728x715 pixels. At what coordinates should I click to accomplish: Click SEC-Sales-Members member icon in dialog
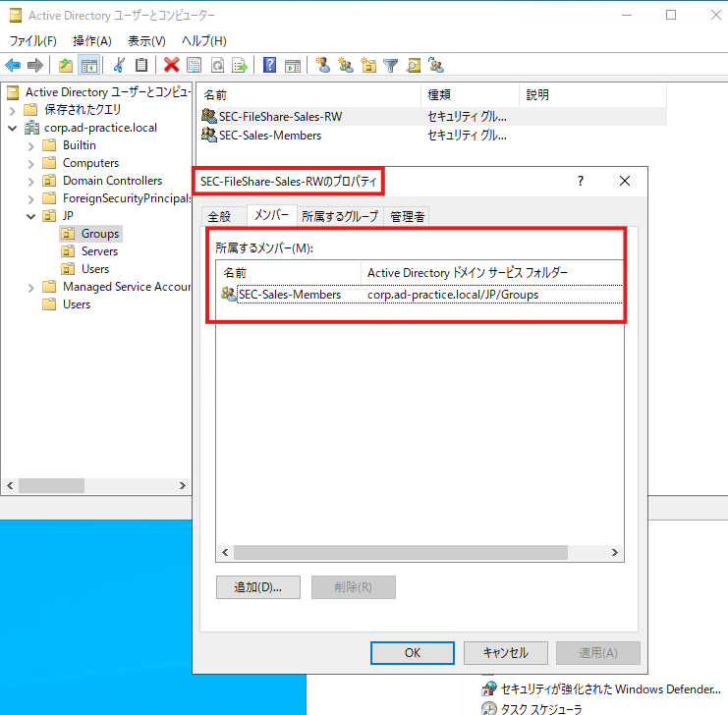(x=229, y=294)
